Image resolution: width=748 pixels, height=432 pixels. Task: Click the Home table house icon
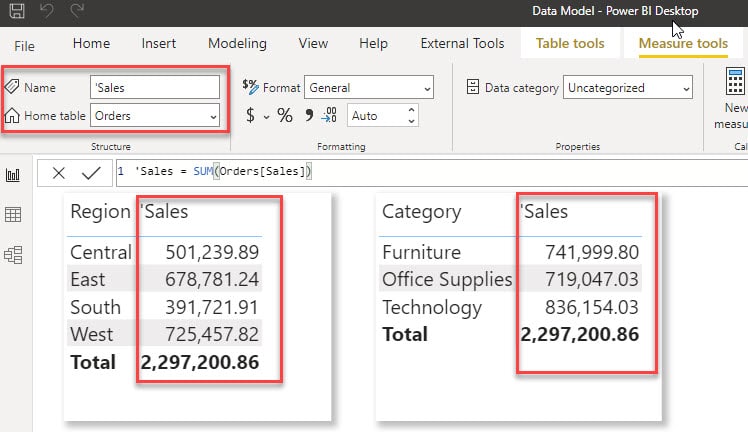point(12,115)
